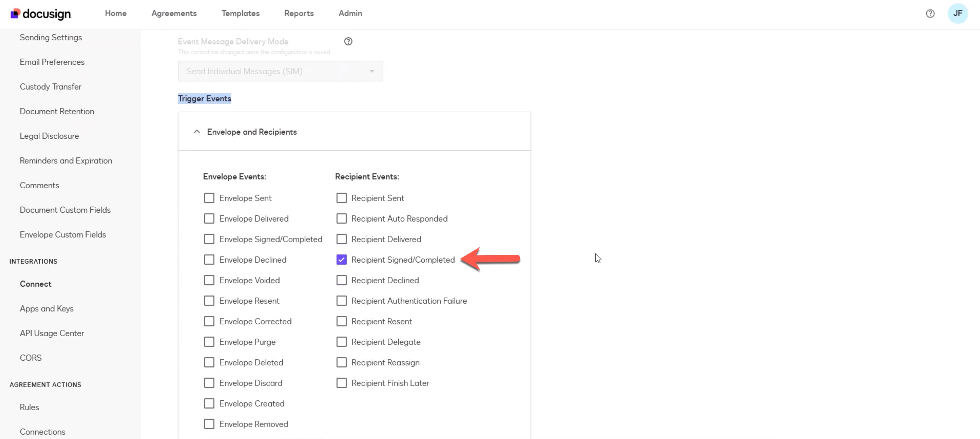Switch to the Reports tab

coord(299,13)
